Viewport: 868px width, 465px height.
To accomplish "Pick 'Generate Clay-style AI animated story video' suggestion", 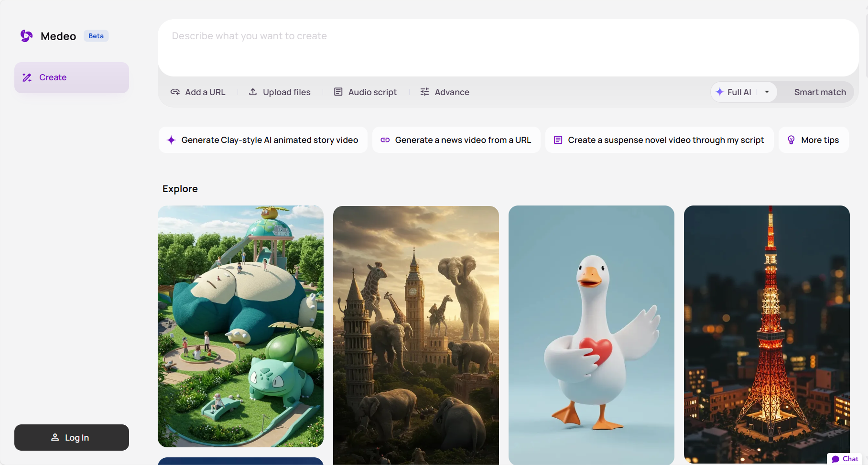I will coord(263,140).
